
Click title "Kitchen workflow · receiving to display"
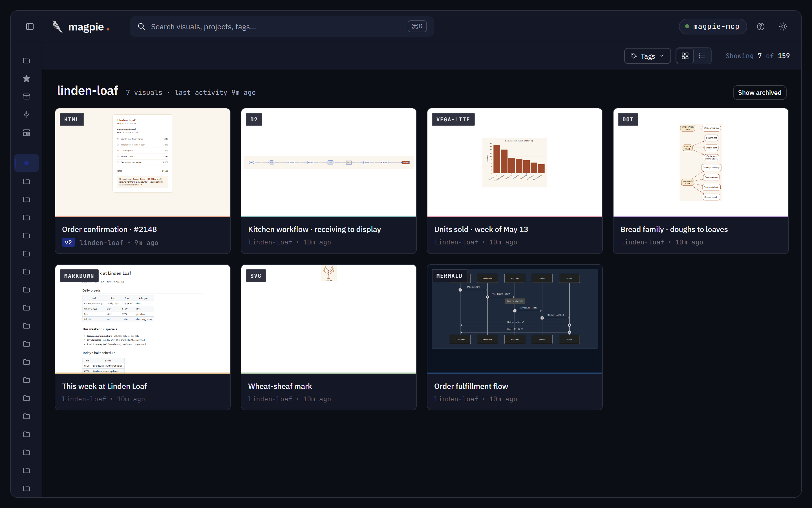click(x=314, y=229)
